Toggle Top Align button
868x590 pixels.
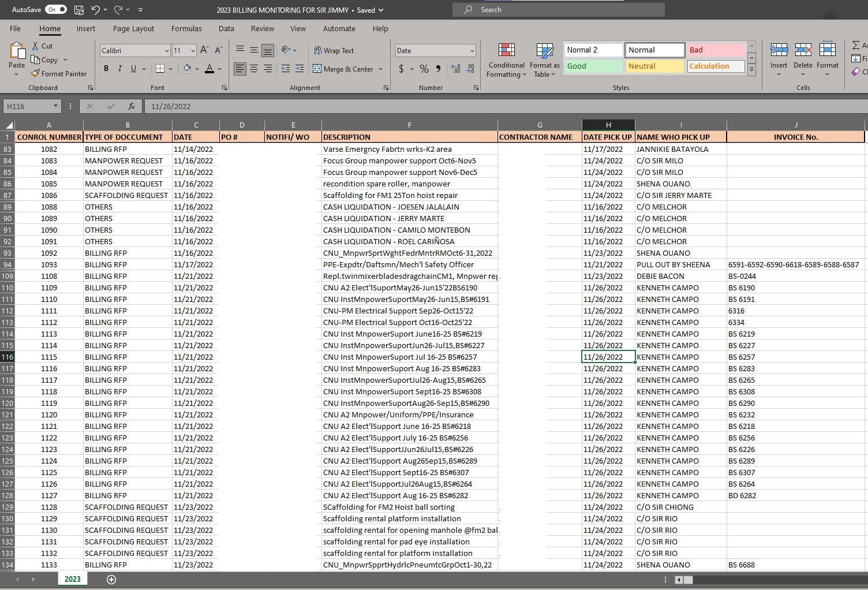point(240,50)
